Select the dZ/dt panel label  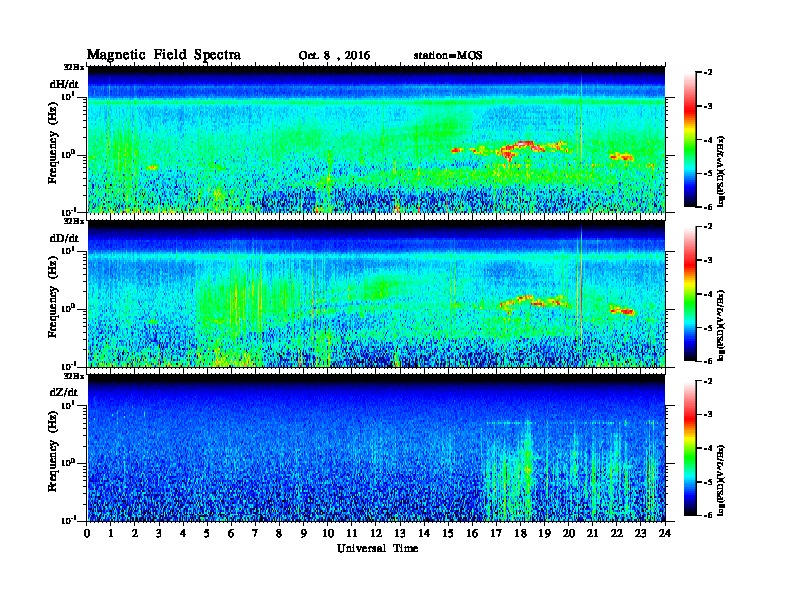[64, 392]
